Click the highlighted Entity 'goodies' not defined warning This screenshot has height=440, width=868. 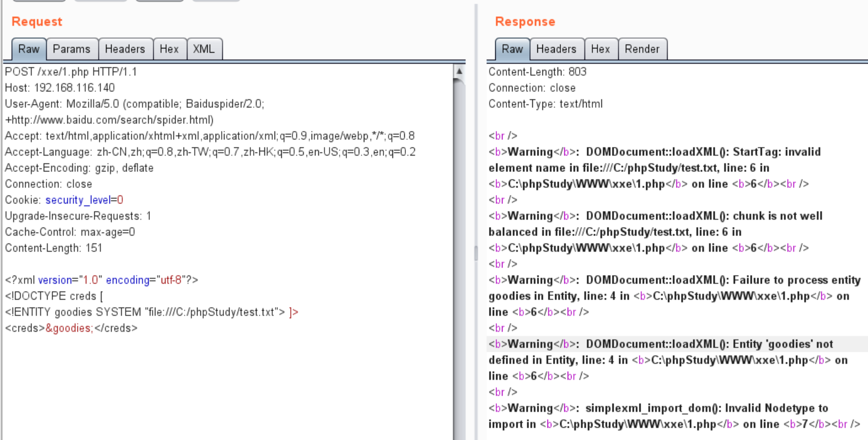668,360
